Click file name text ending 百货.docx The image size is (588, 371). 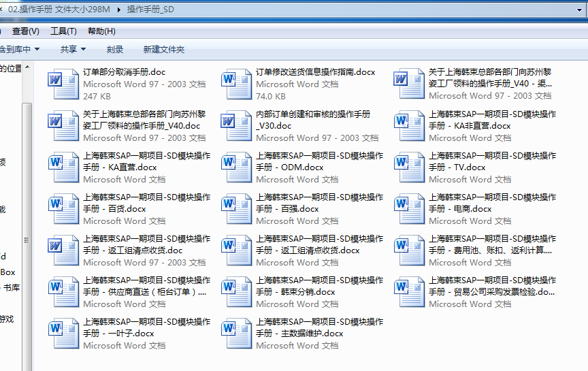146,203
